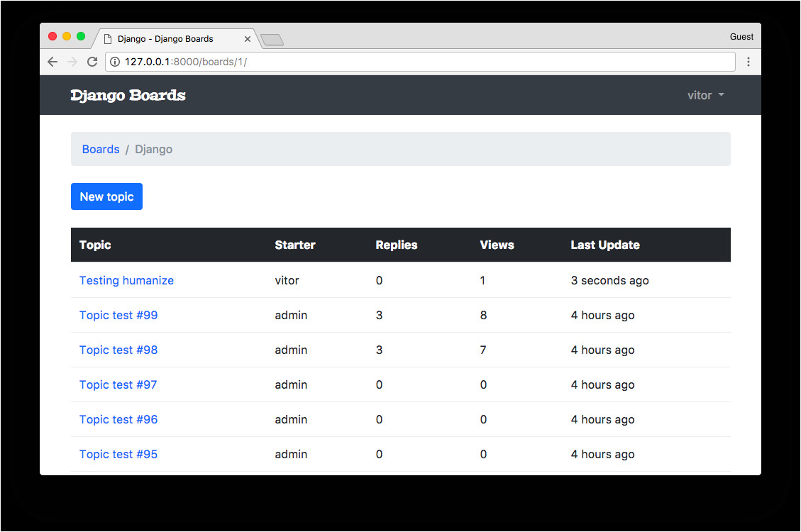Open the Boards breadcrumb link
This screenshot has height=532, width=801.
point(101,149)
